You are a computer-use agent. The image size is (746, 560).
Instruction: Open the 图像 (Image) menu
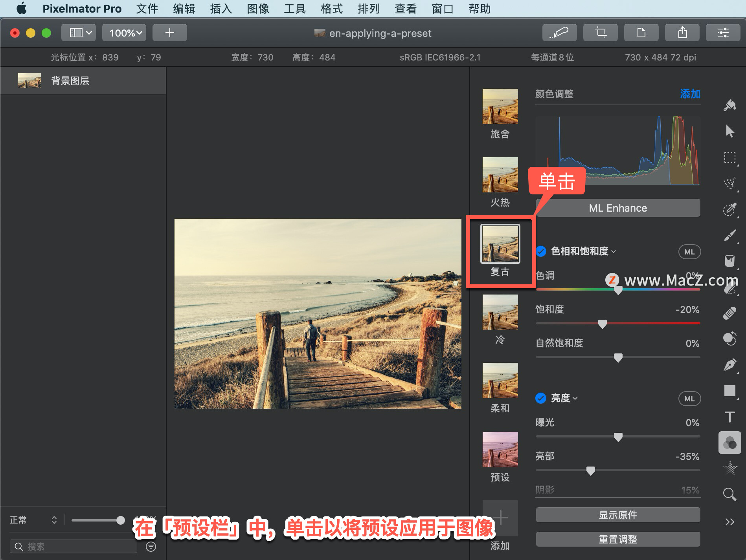click(258, 8)
